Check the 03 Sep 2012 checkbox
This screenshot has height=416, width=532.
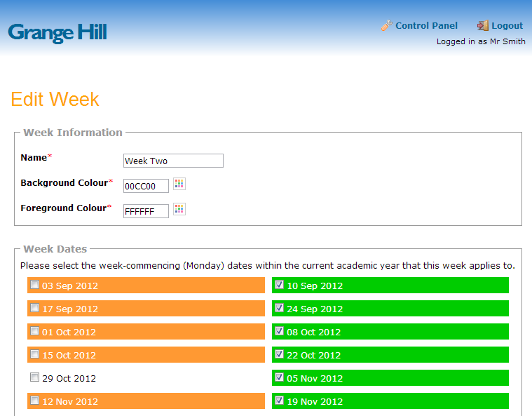[x=35, y=285]
